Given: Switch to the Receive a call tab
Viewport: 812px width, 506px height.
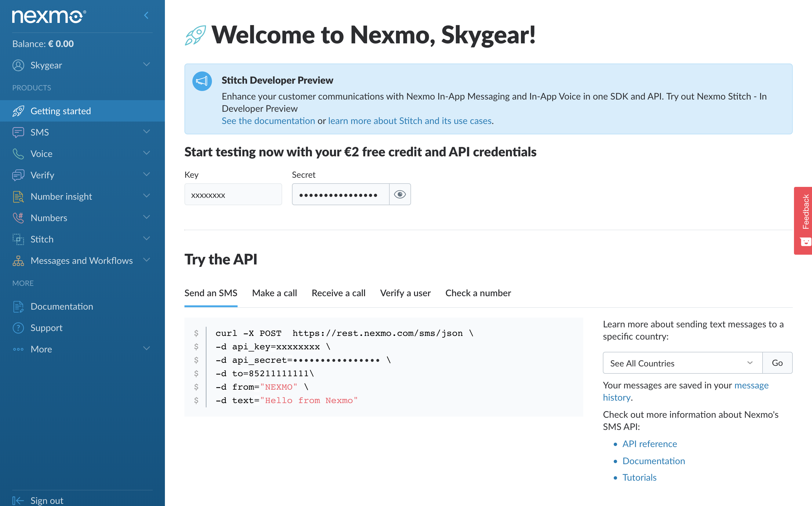Looking at the screenshot, I should tap(339, 293).
